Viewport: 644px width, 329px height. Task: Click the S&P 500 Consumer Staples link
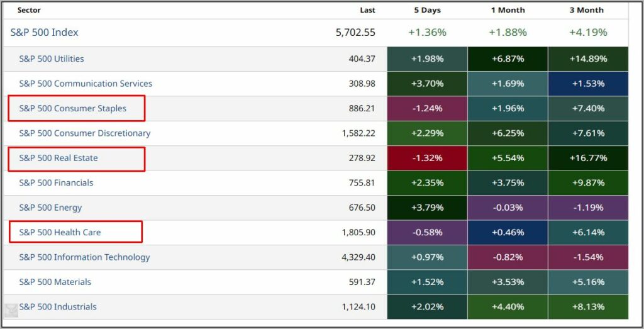(x=72, y=108)
